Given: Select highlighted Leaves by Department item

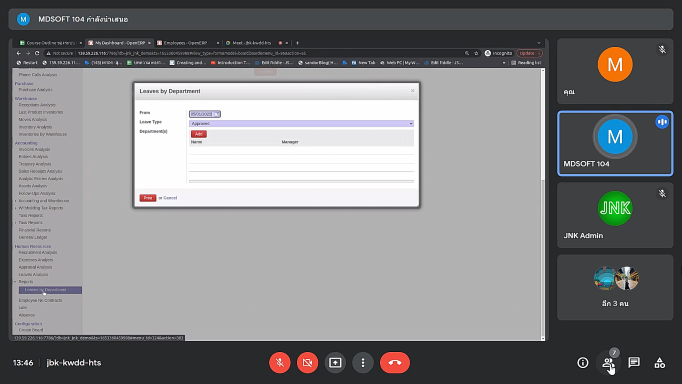Looking at the screenshot, I should 50,290.
